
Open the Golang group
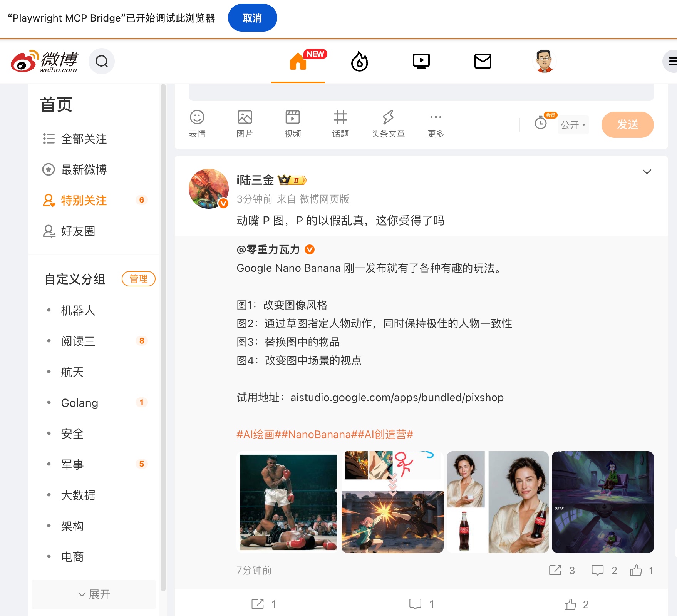click(x=94, y=403)
